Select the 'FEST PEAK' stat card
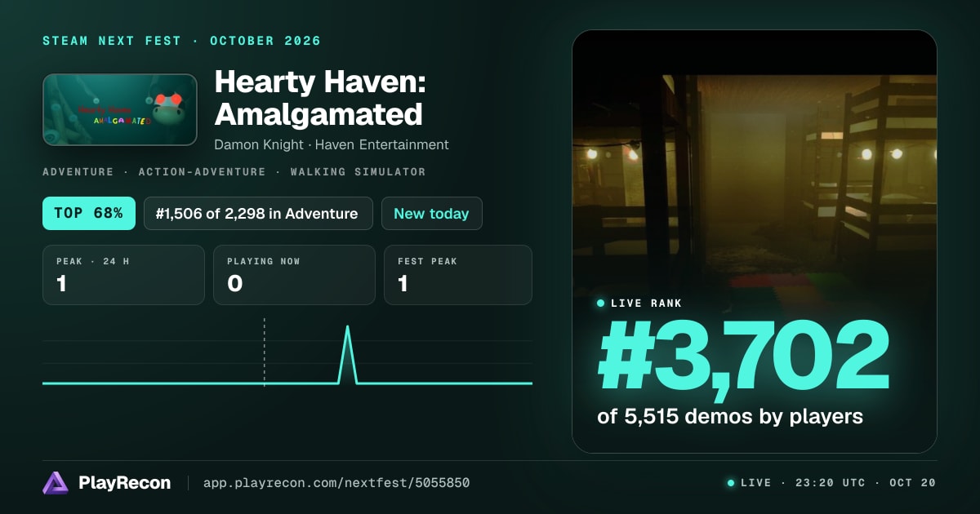Viewport: 980px width, 514px height. click(458, 275)
